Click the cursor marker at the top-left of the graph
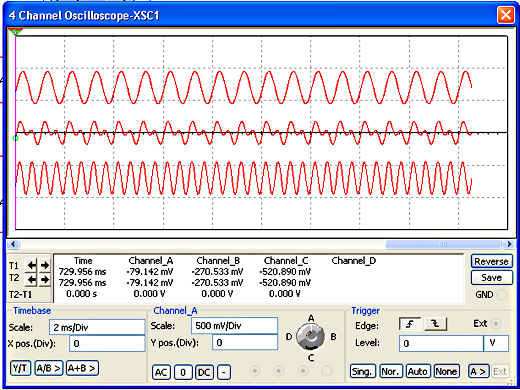Image resolution: width=520 pixels, height=390 pixels. click(x=15, y=32)
